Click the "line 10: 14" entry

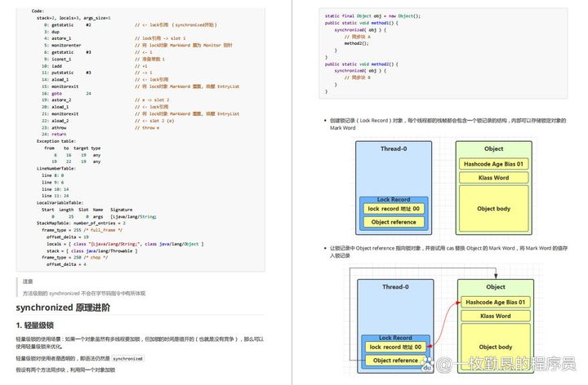(x=56, y=189)
